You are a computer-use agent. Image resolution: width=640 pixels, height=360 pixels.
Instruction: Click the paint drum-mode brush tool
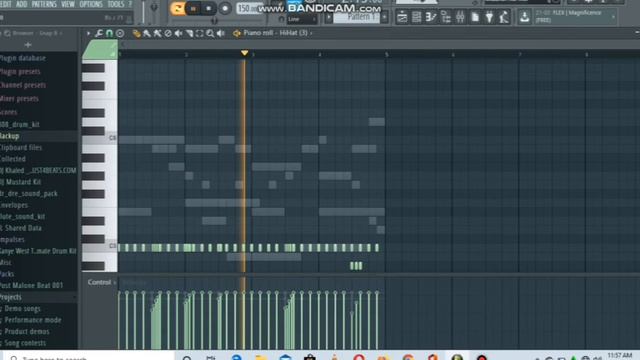[157, 33]
